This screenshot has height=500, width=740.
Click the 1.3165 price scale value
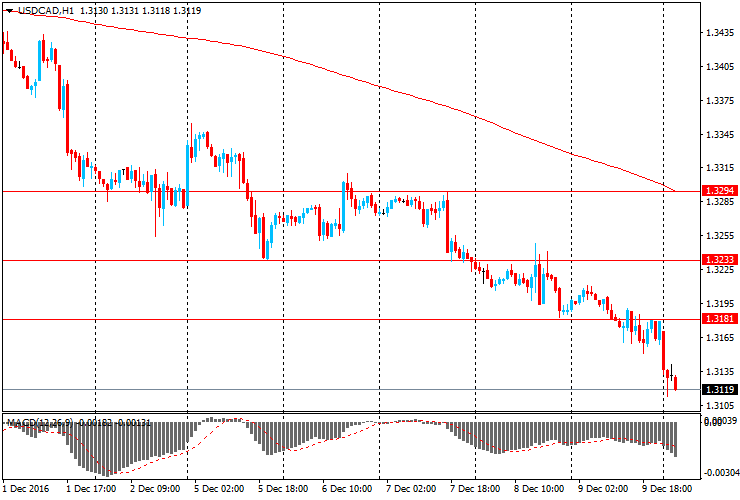pyautogui.click(x=720, y=338)
